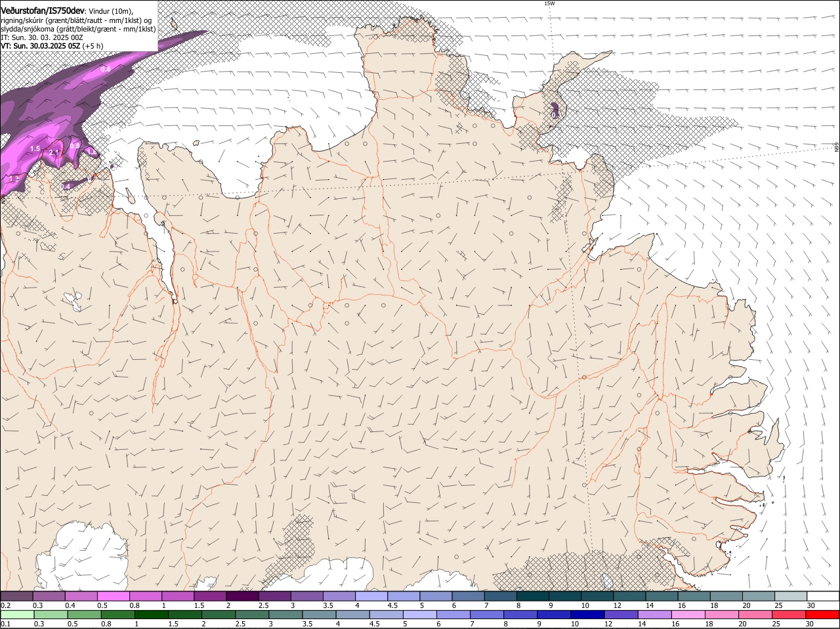Click the 'rigning/skúrir' legend description line
This screenshot has width=840, height=629.
75,20
